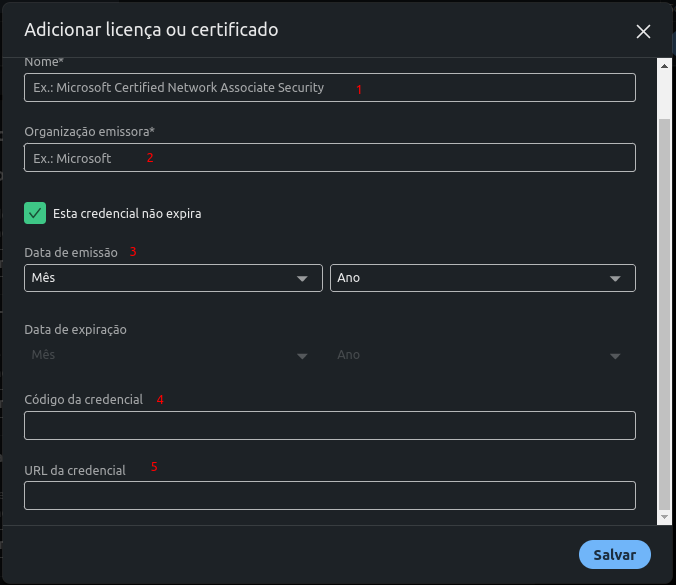This screenshot has width=676, height=585.
Task: Uncheck the green credential expiration checkbox
Action: [x=35, y=213]
